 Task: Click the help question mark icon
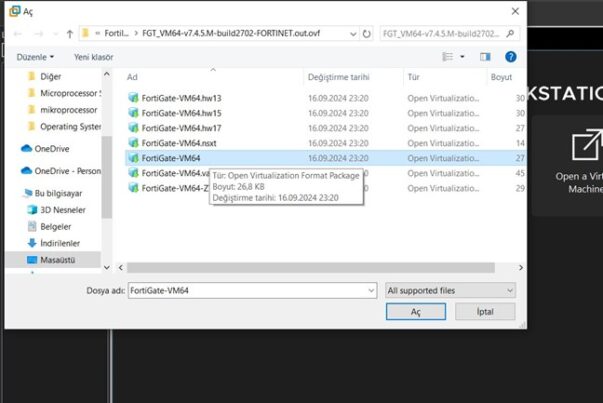click(511, 57)
